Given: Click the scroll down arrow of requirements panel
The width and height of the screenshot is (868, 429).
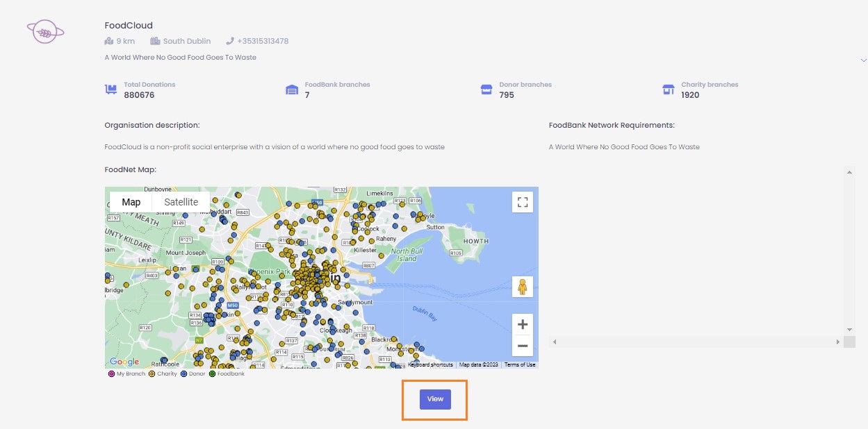Looking at the screenshot, I should (849, 329).
